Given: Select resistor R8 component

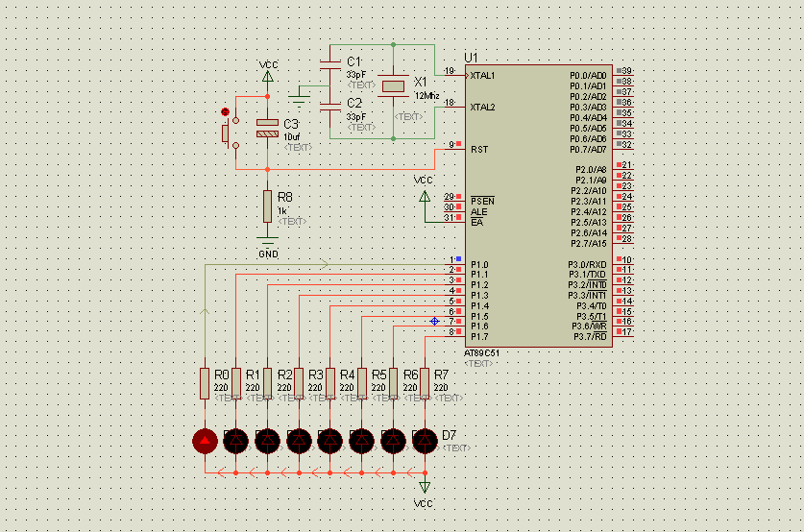Looking at the screenshot, I should click(267, 206).
